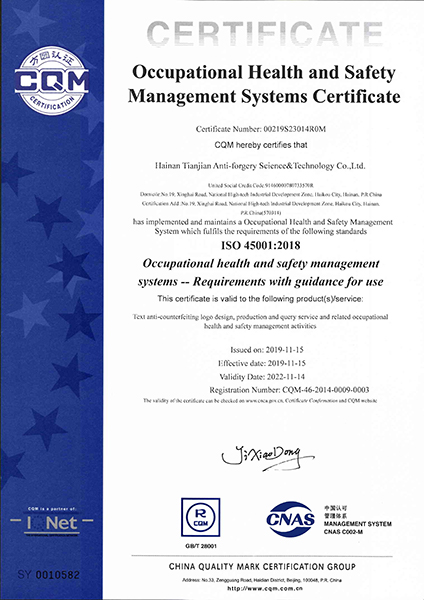
Task: Click the GB/T 28001 label
Action: click(x=201, y=546)
